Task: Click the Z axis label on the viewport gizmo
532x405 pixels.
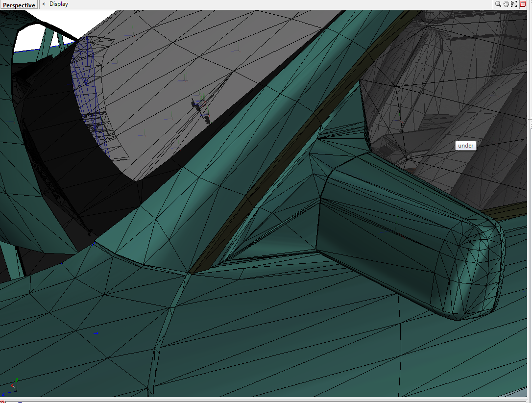Action: point(3,394)
